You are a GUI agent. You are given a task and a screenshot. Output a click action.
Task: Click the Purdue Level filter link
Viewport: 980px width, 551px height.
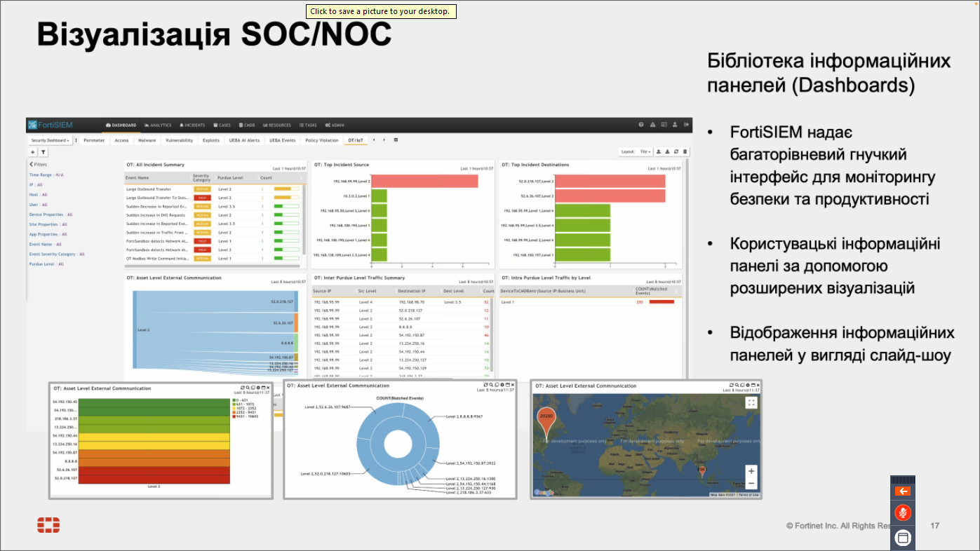point(48,264)
